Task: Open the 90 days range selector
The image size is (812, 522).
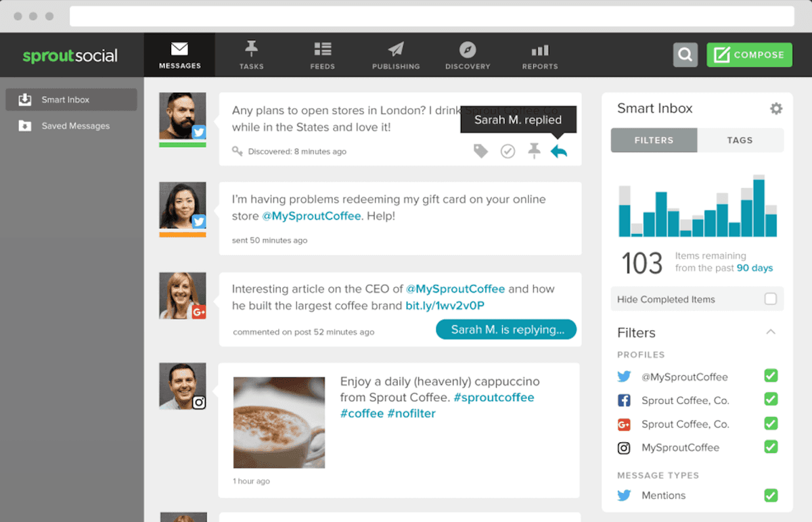Action: [x=754, y=268]
